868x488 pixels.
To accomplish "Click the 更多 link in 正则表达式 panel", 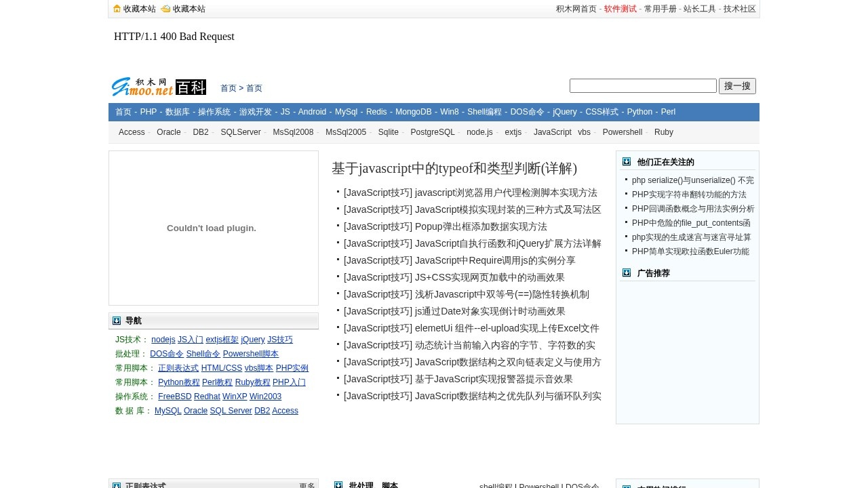I will click(307, 485).
